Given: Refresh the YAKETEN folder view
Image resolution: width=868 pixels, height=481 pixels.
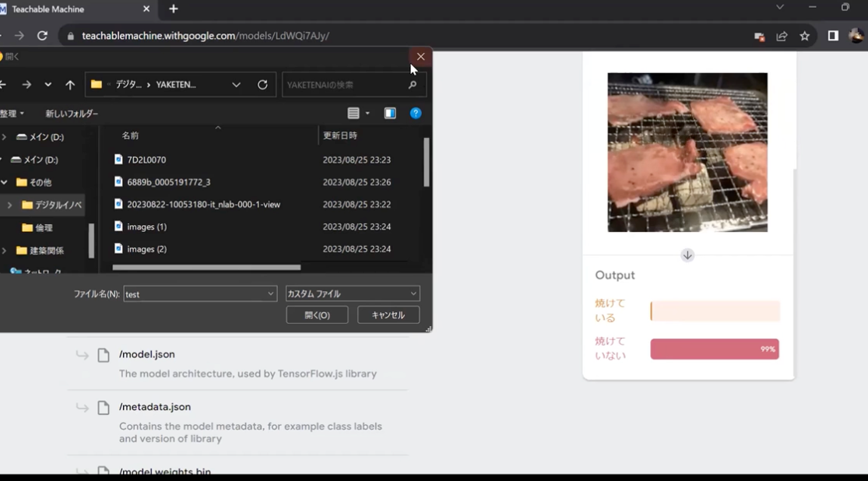Looking at the screenshot, I should tap(262, 85).
